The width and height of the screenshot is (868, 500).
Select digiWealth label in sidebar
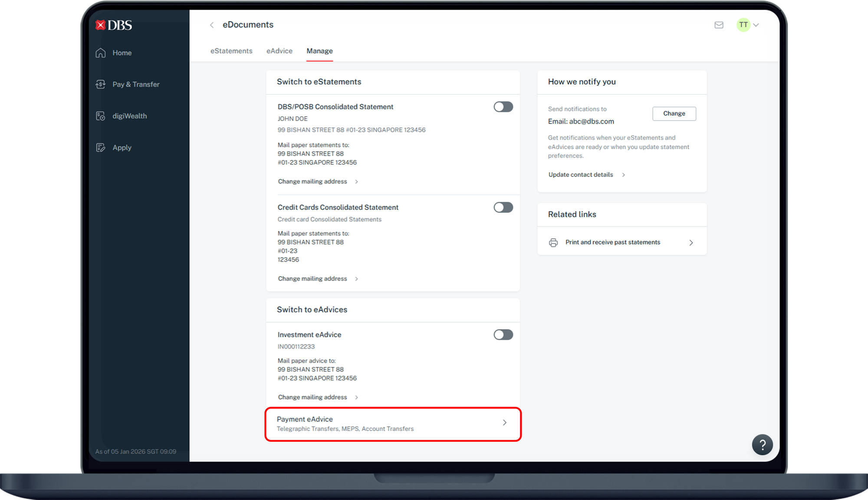click(130, 116)
